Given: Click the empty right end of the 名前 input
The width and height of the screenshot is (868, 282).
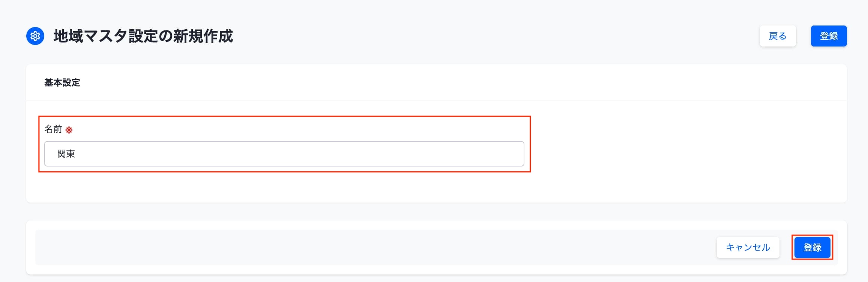Looking at the screenshot, I should pos(488,154).
